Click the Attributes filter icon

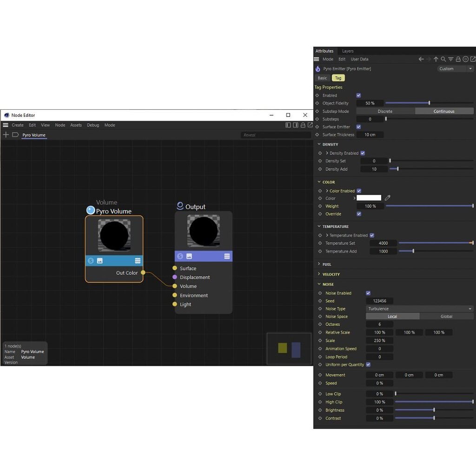point(451,59)
